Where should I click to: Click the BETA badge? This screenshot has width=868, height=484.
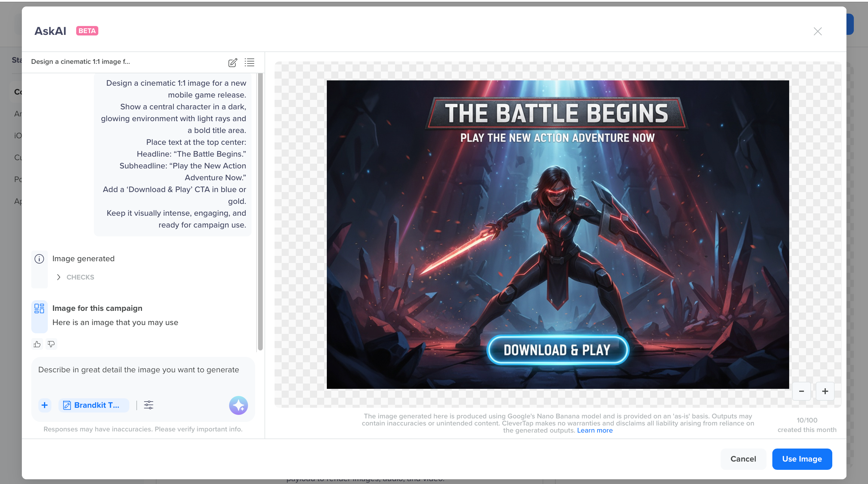pyautogui.click(x=87, y=31)
